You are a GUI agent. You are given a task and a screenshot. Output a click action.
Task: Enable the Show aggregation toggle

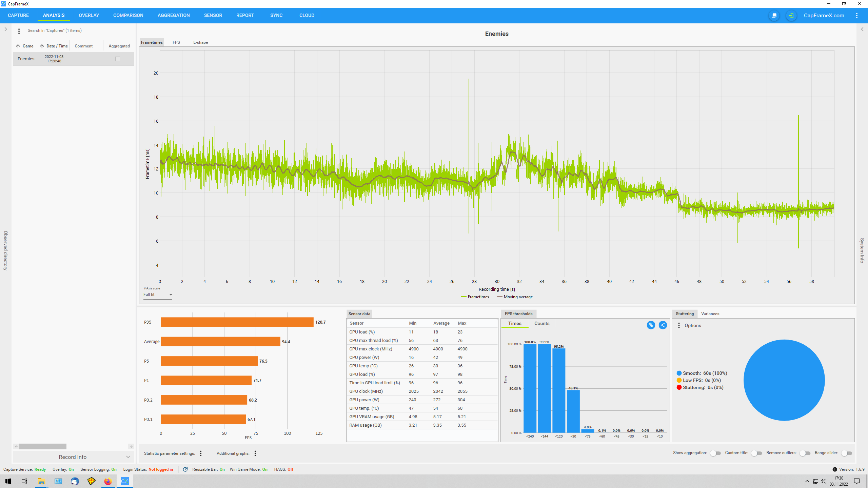tap(715, 453)
